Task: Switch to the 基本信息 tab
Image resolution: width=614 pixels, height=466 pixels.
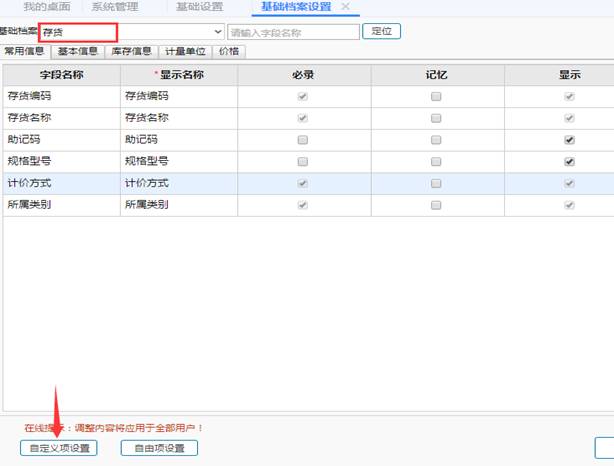Action: coord(77,51)
